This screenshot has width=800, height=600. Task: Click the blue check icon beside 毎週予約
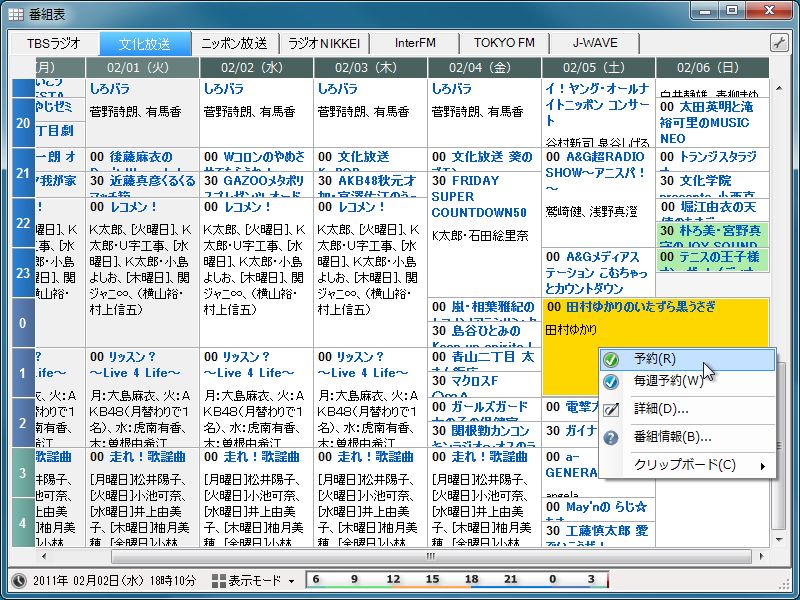tap(611, 382)
